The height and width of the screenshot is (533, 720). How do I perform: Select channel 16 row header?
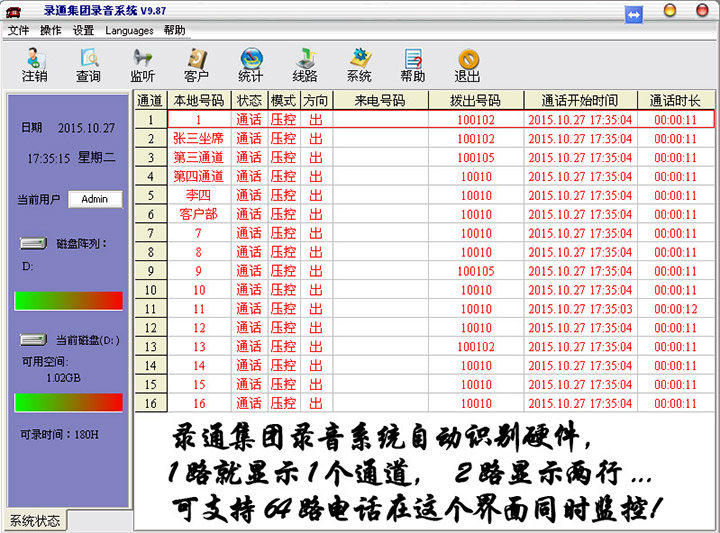[x=151, y=403]
